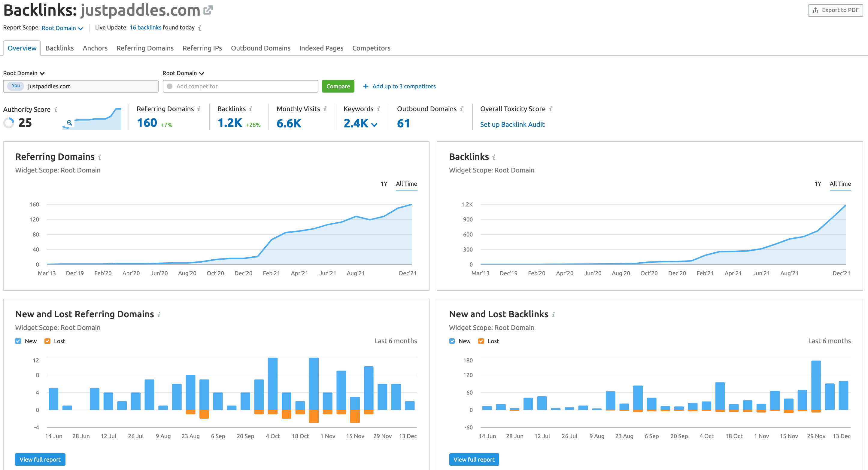The height and width of the screenshot is (470, 868).
Task: Open the Indexed Pages tab
Action: coord(321,48)
